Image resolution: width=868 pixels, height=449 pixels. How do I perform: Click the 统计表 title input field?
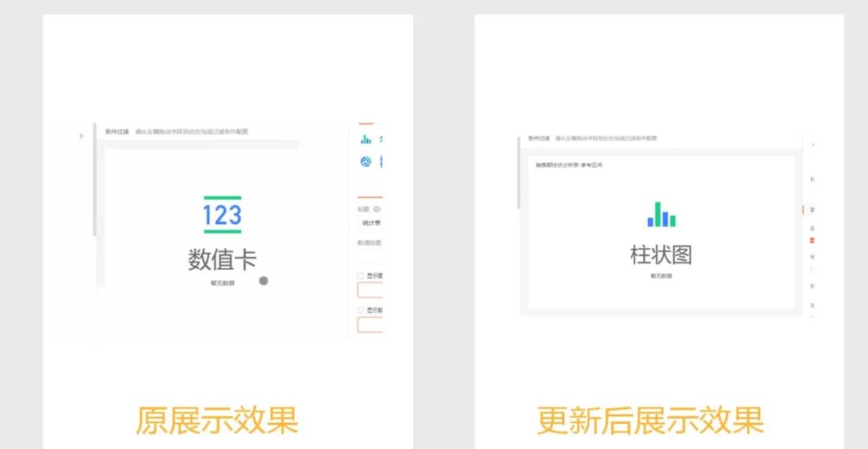[370, 223]
